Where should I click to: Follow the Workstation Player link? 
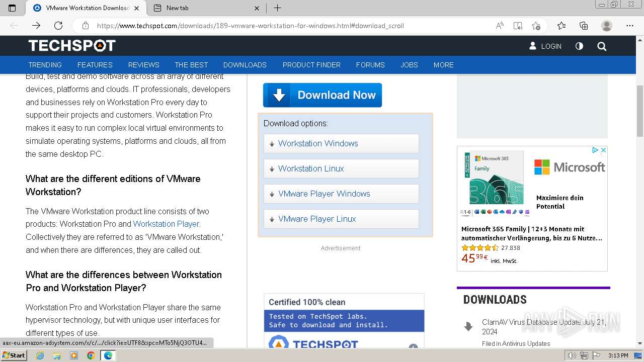(x=167, y=224)
